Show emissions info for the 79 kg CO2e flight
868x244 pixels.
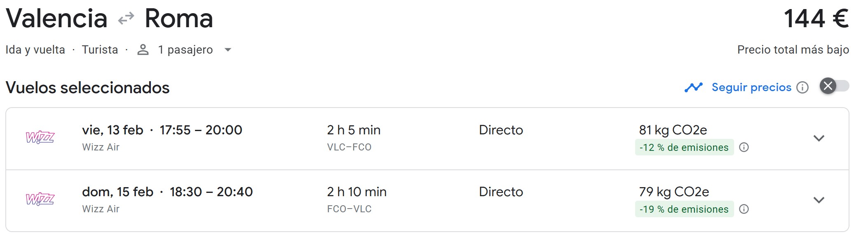(x=744, y=209)
